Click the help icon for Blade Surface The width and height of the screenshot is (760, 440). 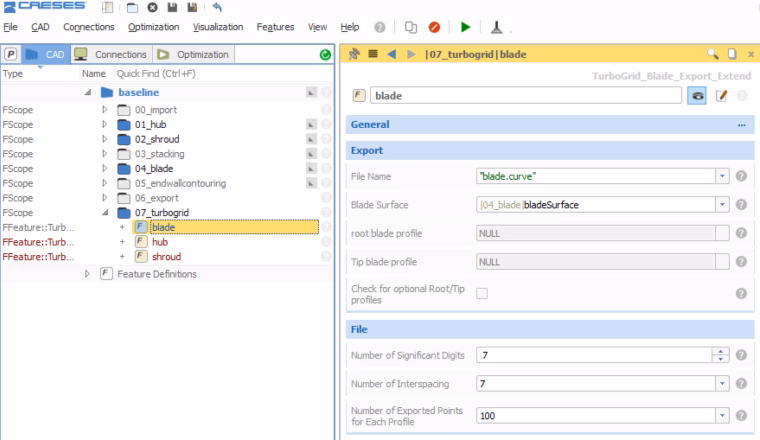741,204
